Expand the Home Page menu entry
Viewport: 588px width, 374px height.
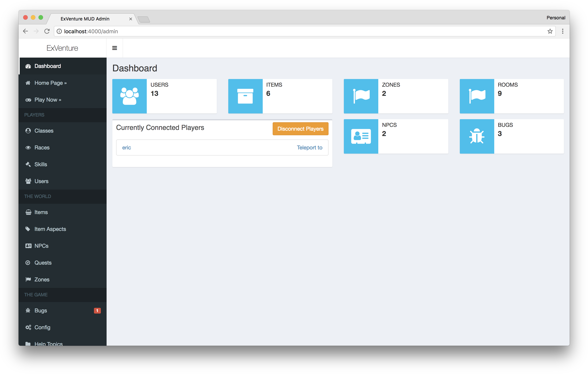[x=50, y=83]
